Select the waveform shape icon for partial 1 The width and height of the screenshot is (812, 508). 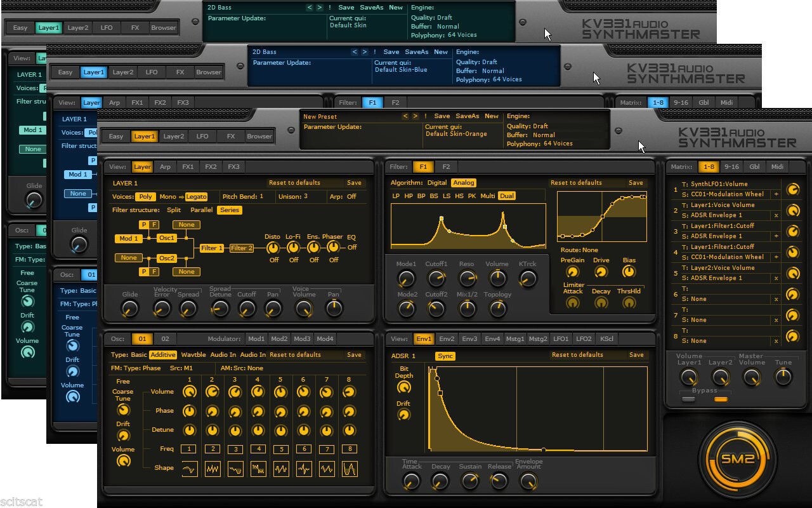(189, 469)
